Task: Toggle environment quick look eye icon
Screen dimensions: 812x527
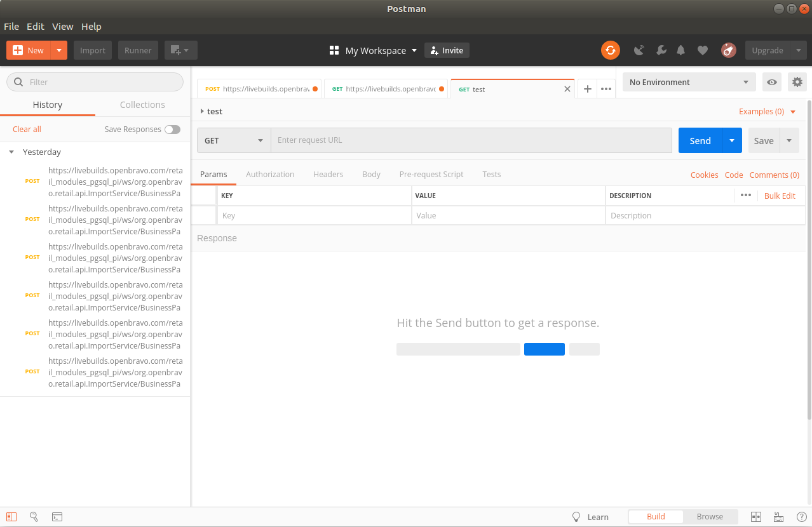Action: coord(772,82)
